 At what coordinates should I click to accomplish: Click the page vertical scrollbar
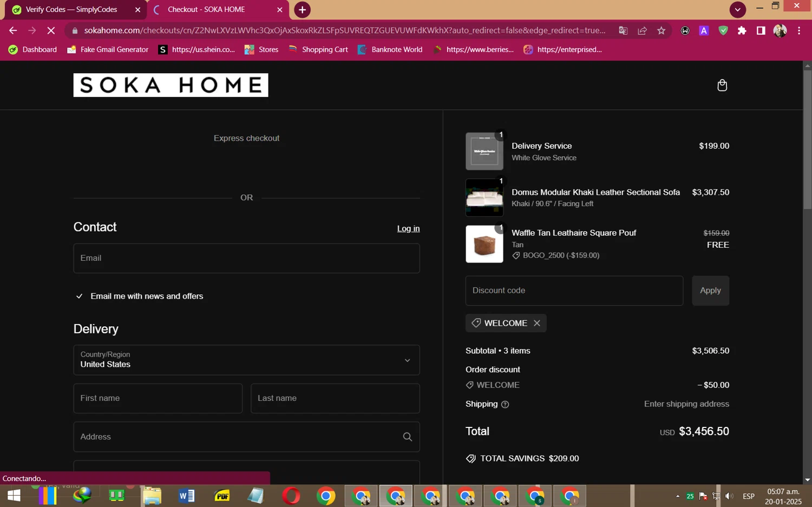(807, 140)
